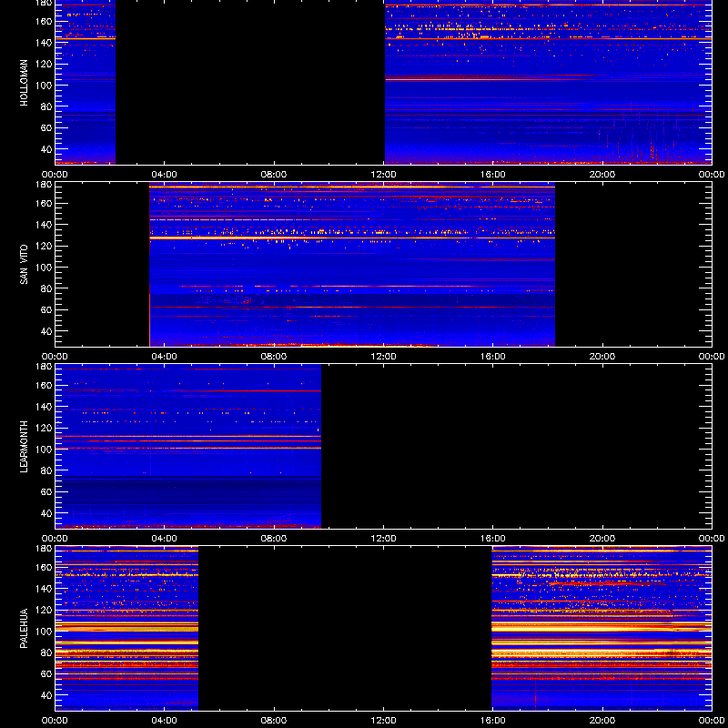Click 04:00 time label under Learmonth plot
This screenshot has height=728, width=728.
click(x=164, y=539)
